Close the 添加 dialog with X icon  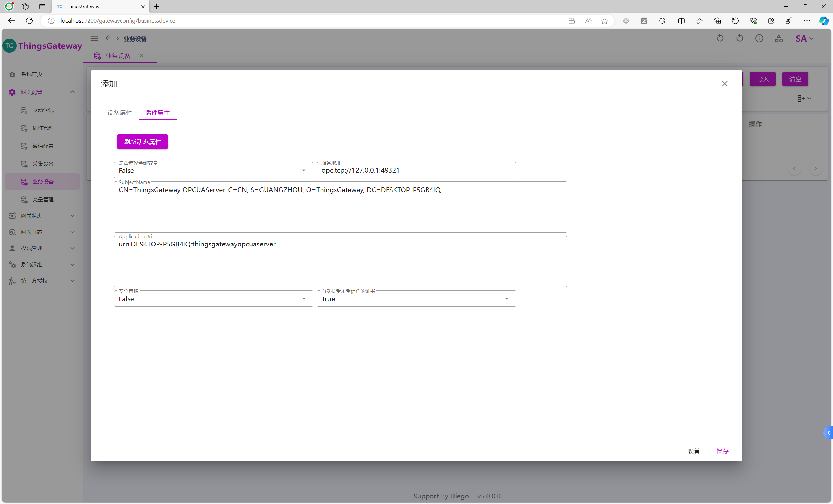pos(724,84)
